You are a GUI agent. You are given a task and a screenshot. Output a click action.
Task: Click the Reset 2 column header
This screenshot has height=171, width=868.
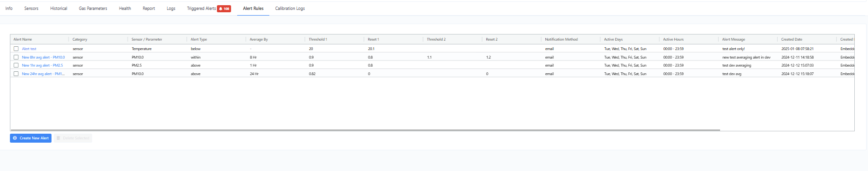tap(491, 39)
